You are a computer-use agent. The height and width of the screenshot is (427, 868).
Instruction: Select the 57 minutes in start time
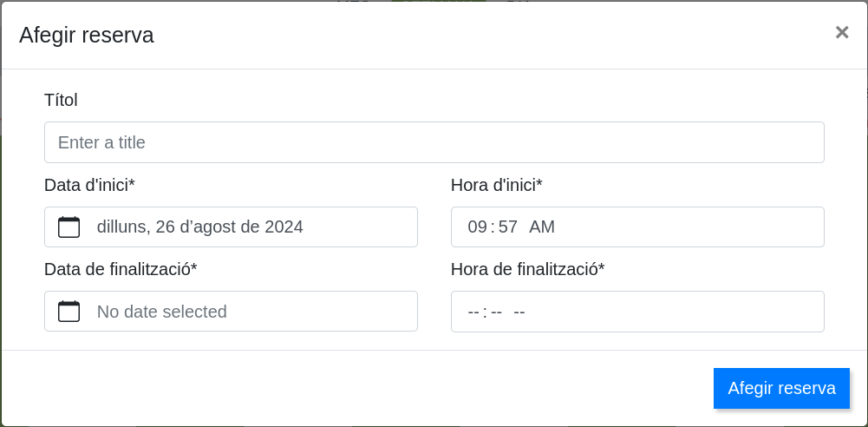[507, 227]
